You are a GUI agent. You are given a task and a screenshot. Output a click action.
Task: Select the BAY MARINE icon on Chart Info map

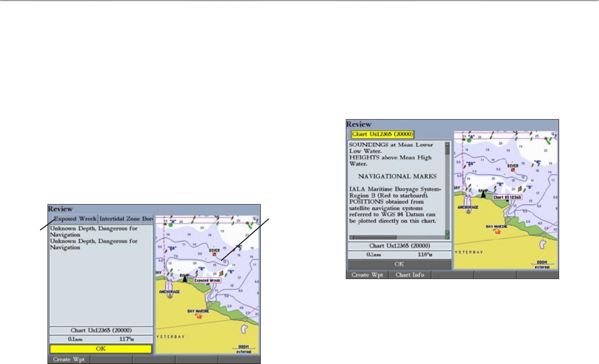[498, 232]
